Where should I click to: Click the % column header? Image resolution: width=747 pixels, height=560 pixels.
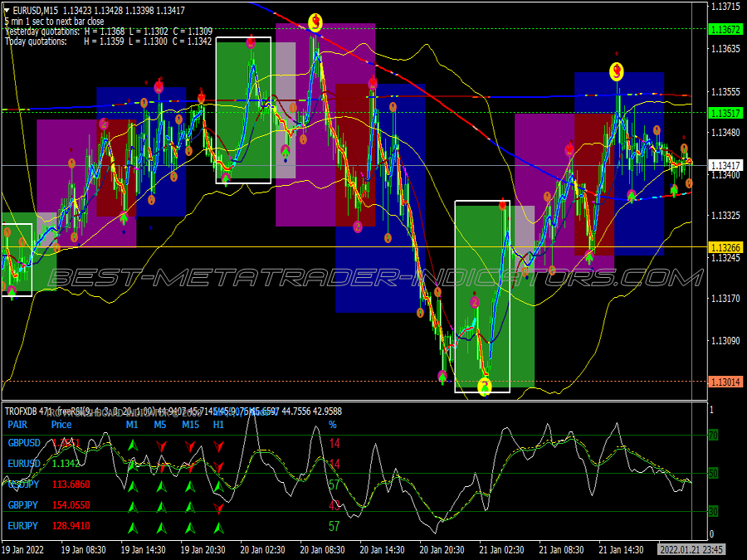pos(333,424)
